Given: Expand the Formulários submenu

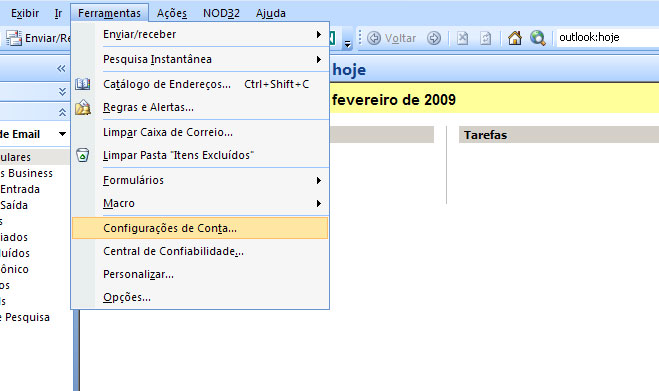Looking at the screenshot, I should [x=200, y=180].
